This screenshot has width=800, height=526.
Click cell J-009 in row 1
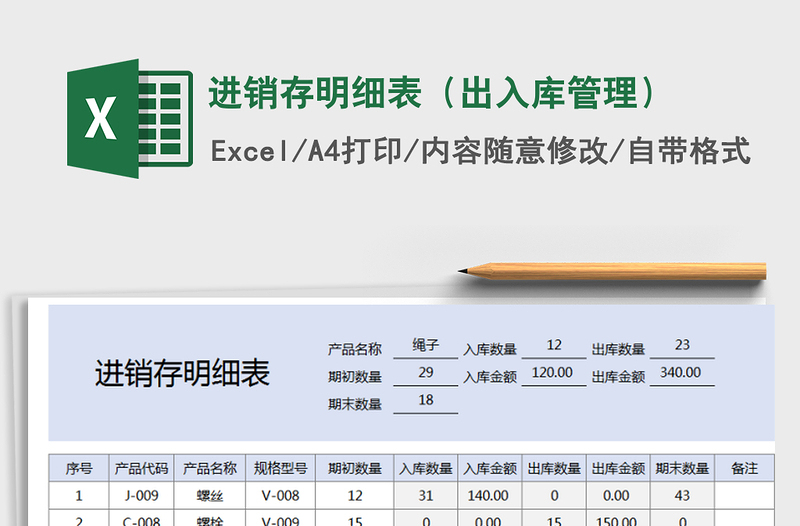click(x=141, y=495)
